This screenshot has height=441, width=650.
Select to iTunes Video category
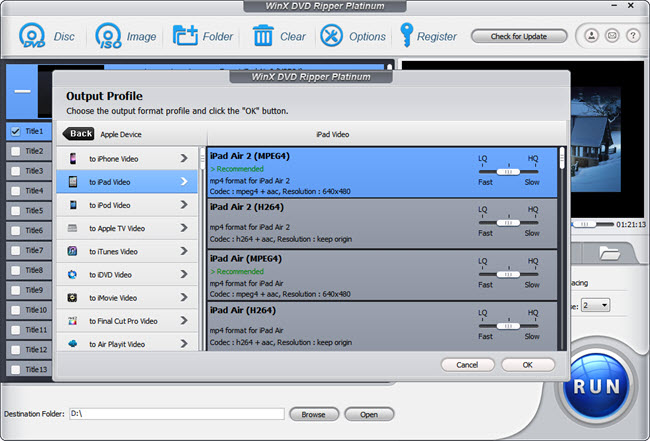tap(127, 251)
